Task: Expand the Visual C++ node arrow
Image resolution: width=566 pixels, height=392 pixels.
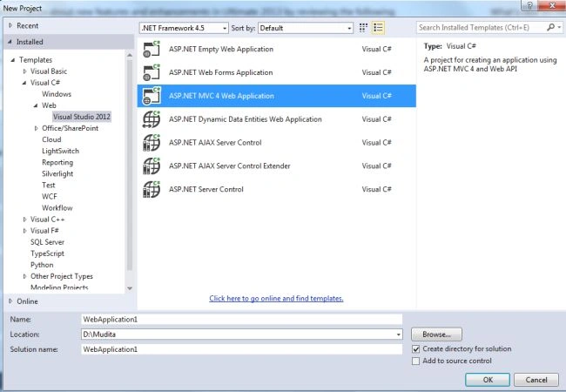Action: click(x=24, y=220)
